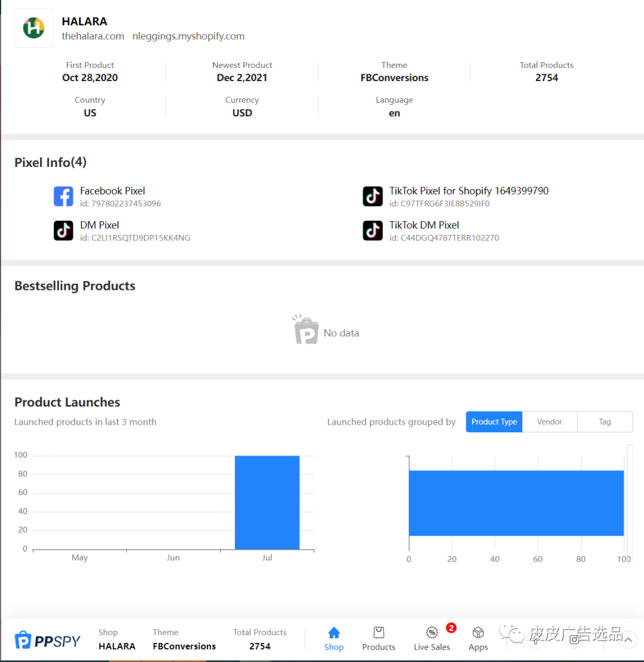This screenshot has height=662, width=644.
Task: Open Live Sales from bottom bar
Action: click(x=432, y=639)
